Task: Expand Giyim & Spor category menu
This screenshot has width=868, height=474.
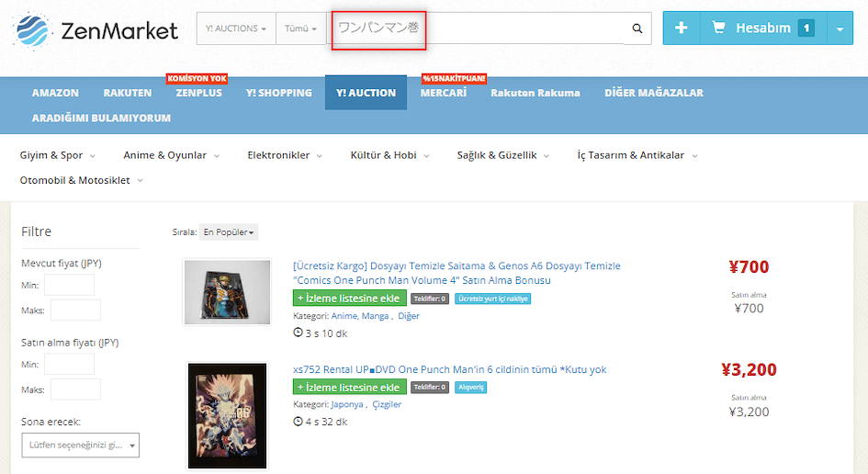Action: click(58, 155)
